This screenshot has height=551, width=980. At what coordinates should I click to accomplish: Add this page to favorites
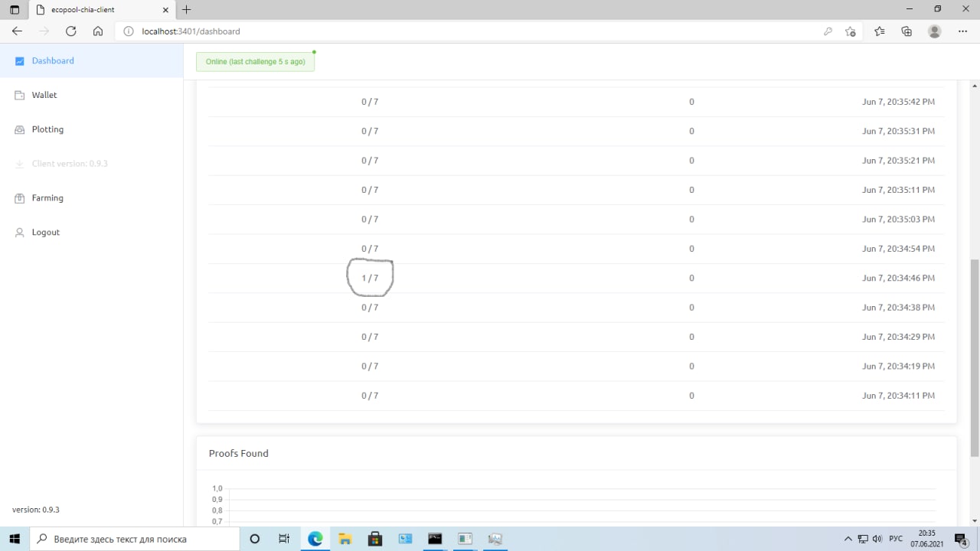851,31
